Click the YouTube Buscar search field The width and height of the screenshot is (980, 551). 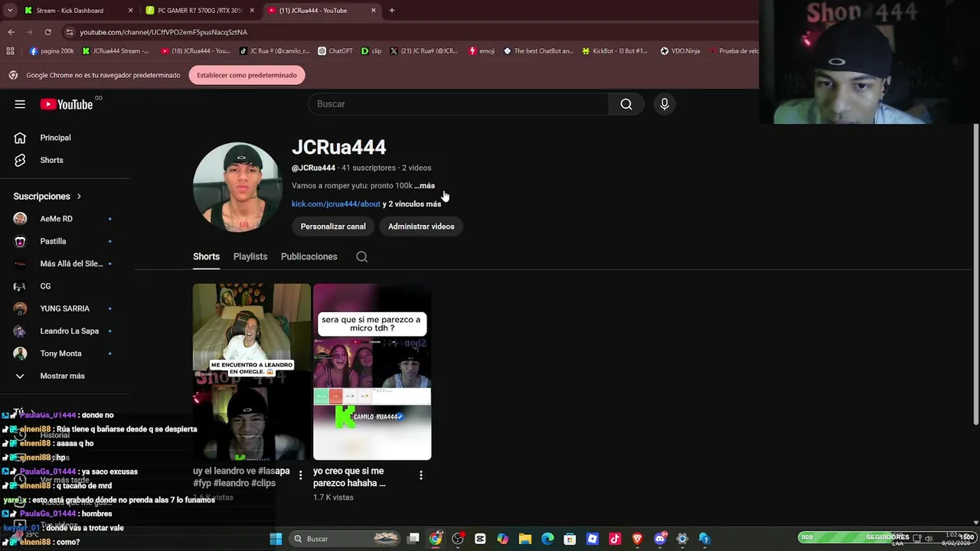pos(458,104)
